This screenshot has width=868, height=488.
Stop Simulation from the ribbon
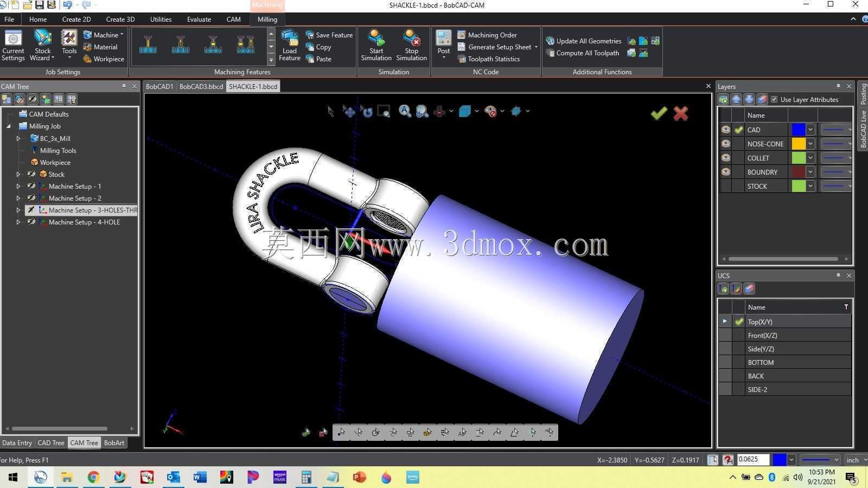411,46
